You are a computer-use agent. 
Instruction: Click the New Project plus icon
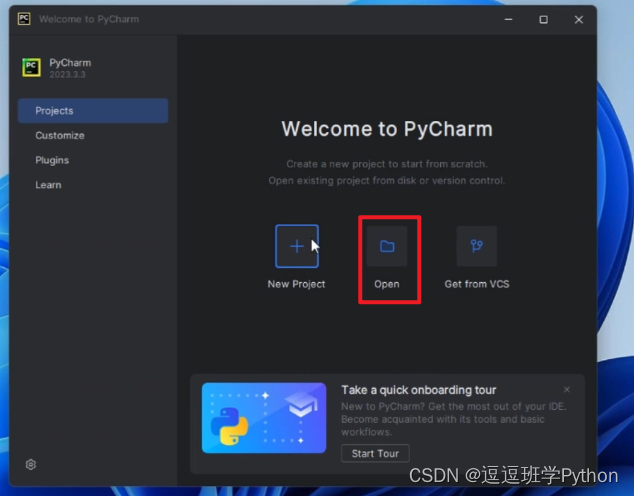(297, 246)
